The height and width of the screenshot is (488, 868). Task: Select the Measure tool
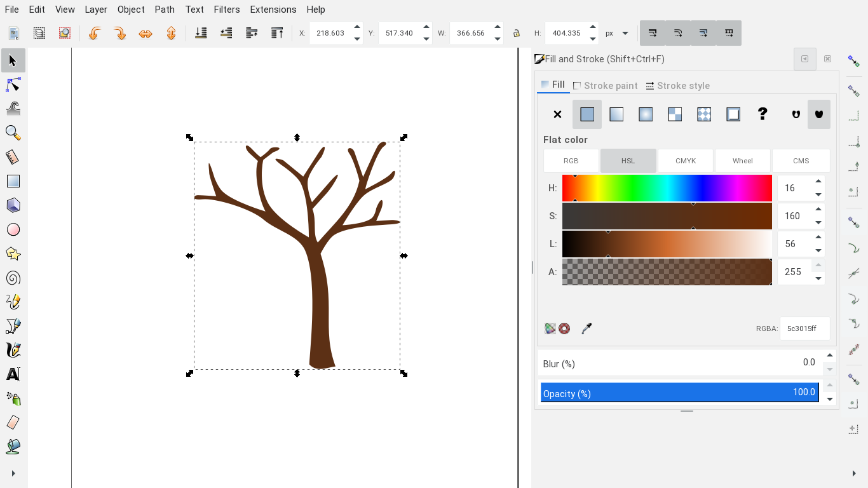[x=13, y=157]
